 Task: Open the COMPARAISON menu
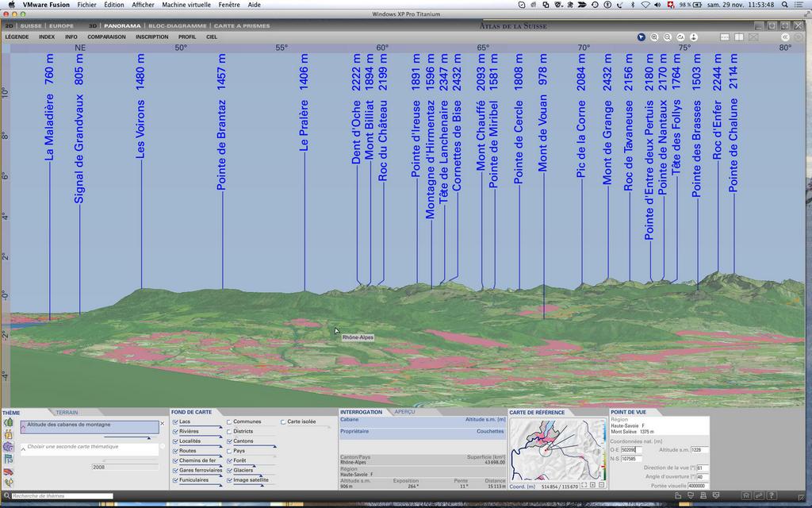[106, 37]
